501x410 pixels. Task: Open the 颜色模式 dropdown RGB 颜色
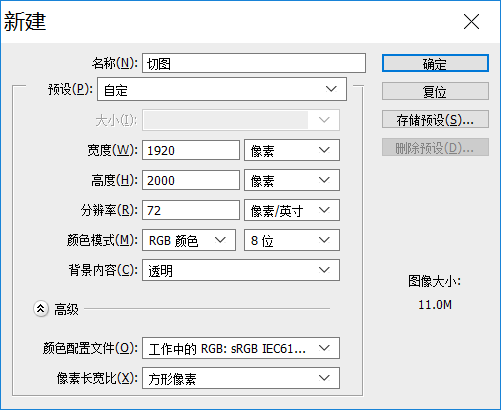pos(189,240)
